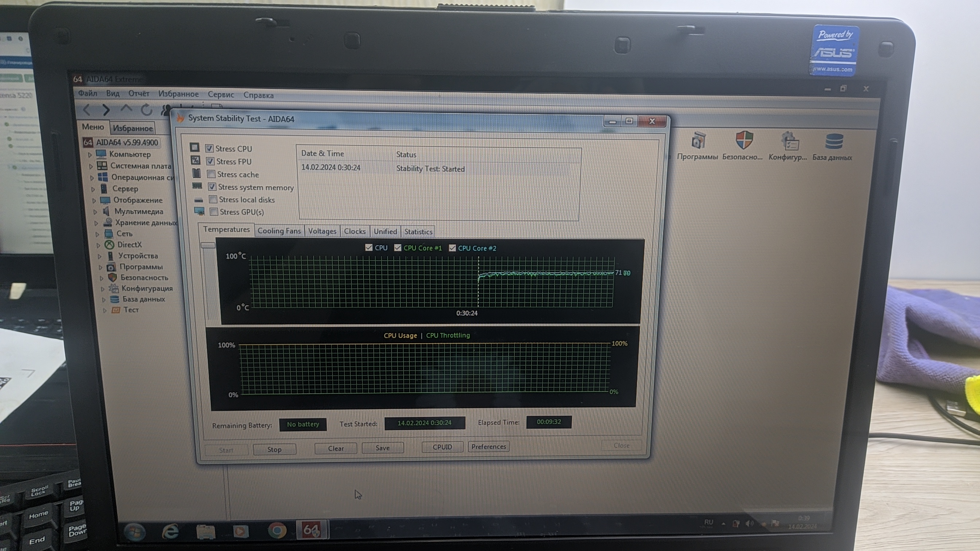Click the Stress cache chip icon
This screenshot has width=980, height=551.
pos(196,173)
